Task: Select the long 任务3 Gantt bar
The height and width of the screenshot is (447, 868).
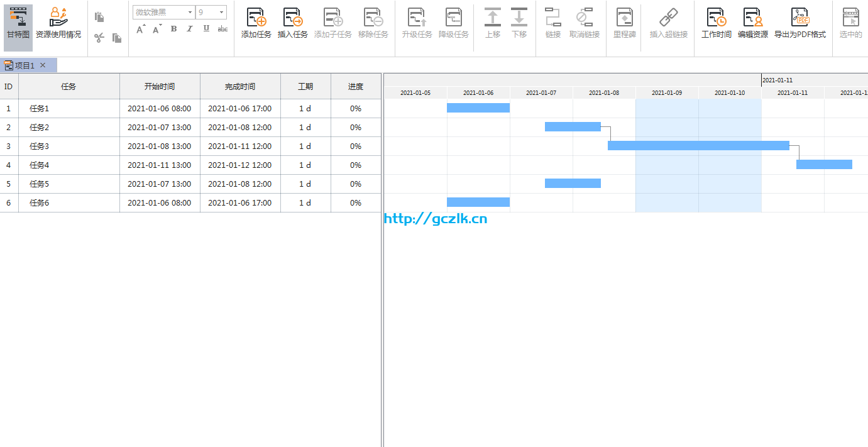Action: point(698,146)
